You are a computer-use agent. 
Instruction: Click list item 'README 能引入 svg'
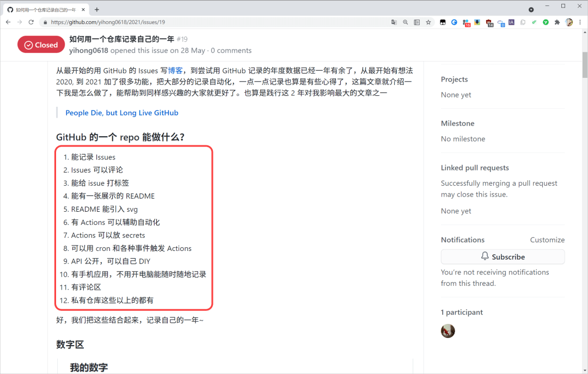[104, 209]
